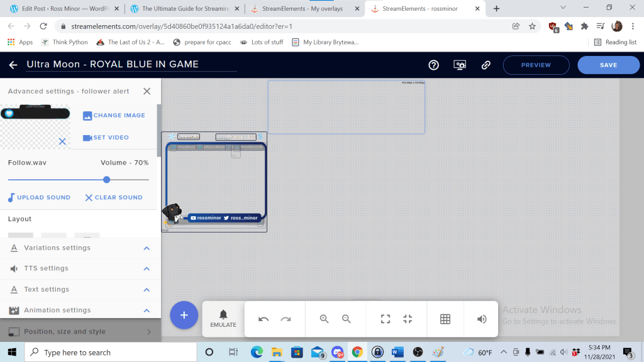644x362 pixels.
Task: Select the redo arrow icon
Action: (286, 319)
